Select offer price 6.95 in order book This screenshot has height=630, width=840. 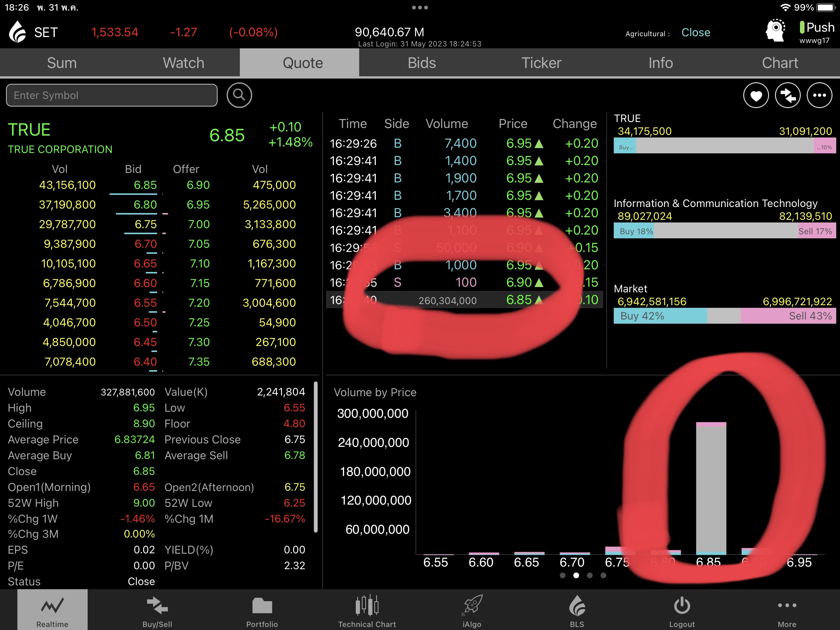(x=198, y=205)
